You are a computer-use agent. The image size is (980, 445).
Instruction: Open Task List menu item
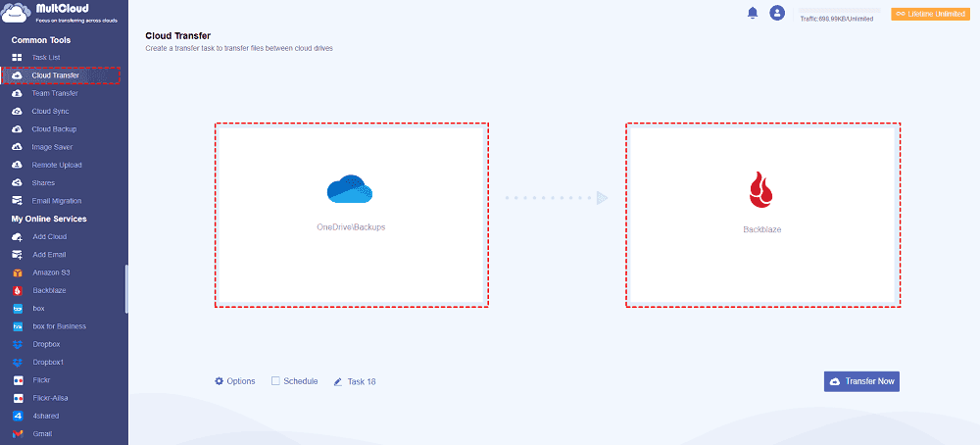coord(46,58)
